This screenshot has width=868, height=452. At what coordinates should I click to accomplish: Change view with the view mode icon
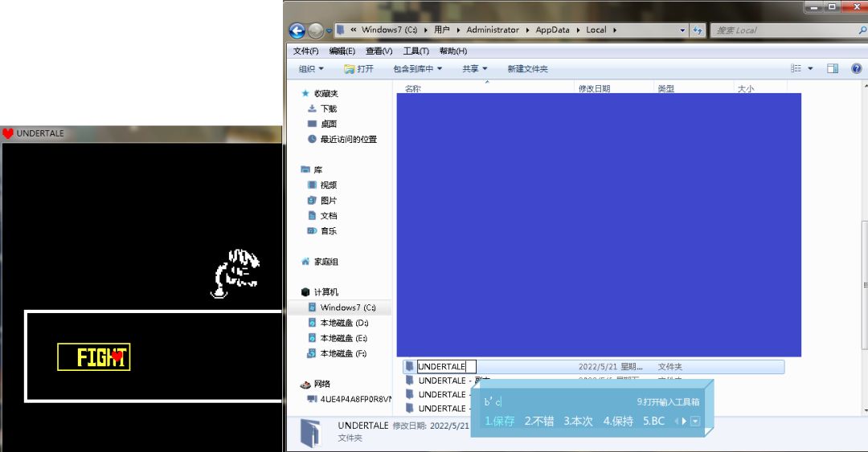pyautogui.click(x=796, y=68)
